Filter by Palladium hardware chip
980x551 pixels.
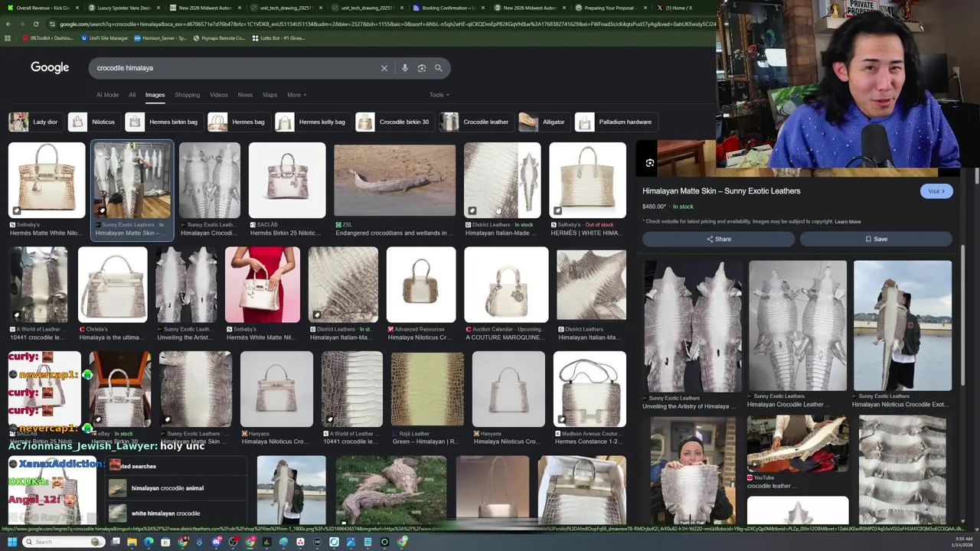tap(615, 122)
